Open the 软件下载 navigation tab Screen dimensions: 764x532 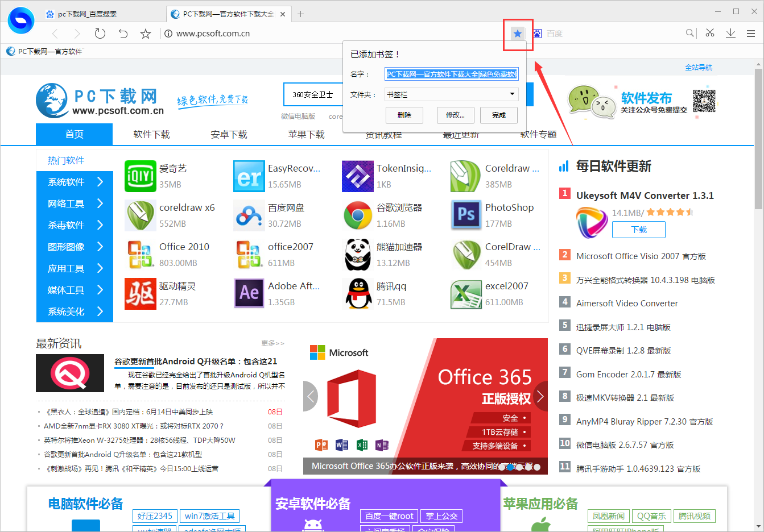pos(151,134)
